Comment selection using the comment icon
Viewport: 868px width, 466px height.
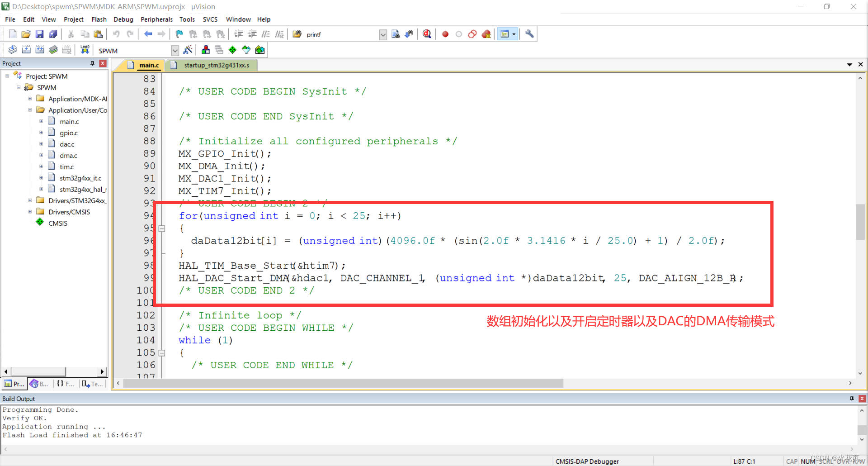266,34
